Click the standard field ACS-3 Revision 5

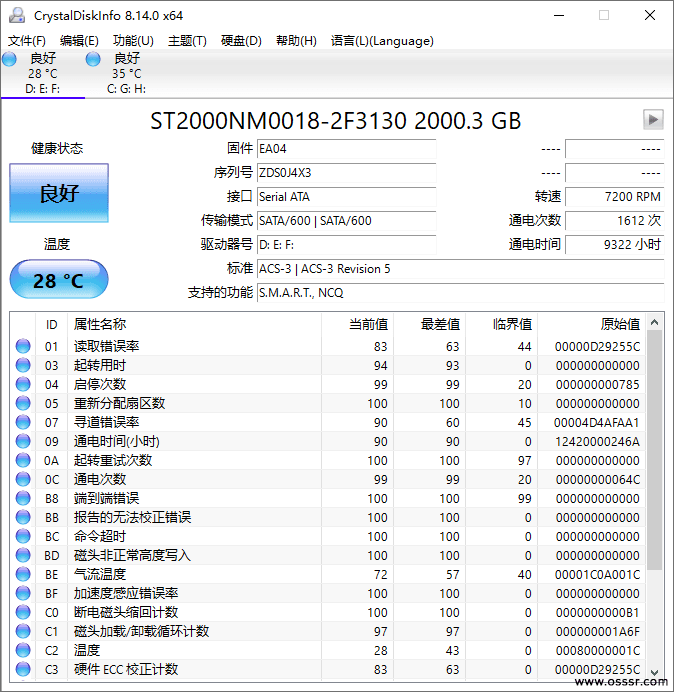pyautogui.click(x=460, y=269)
